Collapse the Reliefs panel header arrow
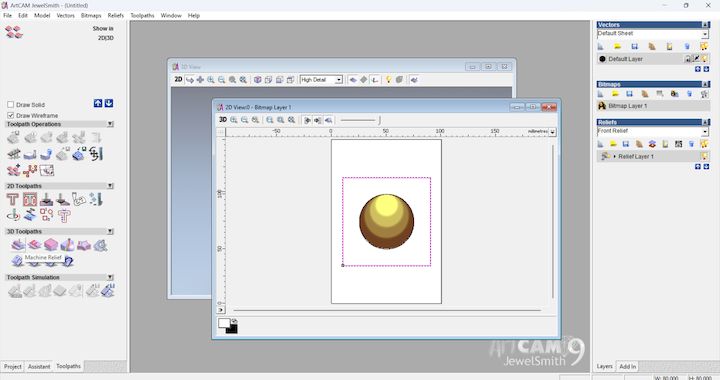This screenshot has height=380, width=720. 706,122
